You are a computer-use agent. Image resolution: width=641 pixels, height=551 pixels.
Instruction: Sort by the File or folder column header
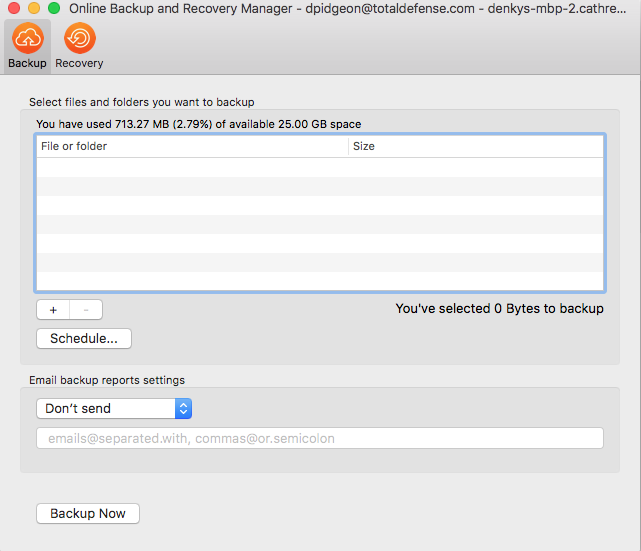click(192, 146)
